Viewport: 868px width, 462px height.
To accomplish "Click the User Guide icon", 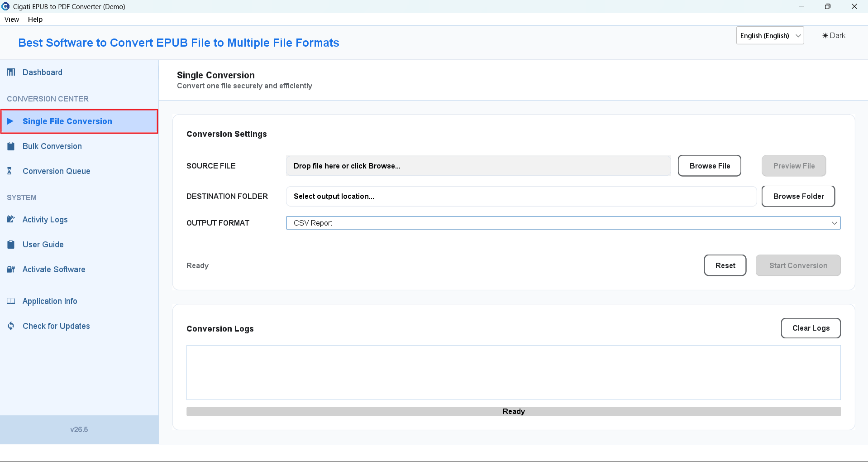I will (x=11, y=245).
